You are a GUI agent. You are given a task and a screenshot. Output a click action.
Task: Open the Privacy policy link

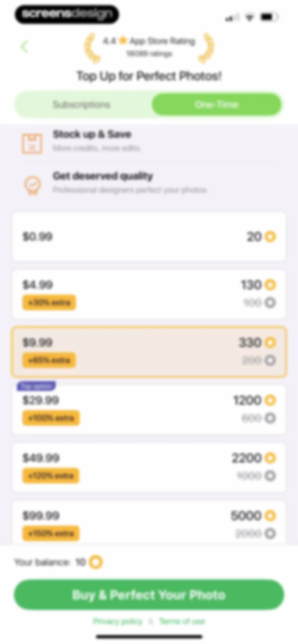point(118,621)
